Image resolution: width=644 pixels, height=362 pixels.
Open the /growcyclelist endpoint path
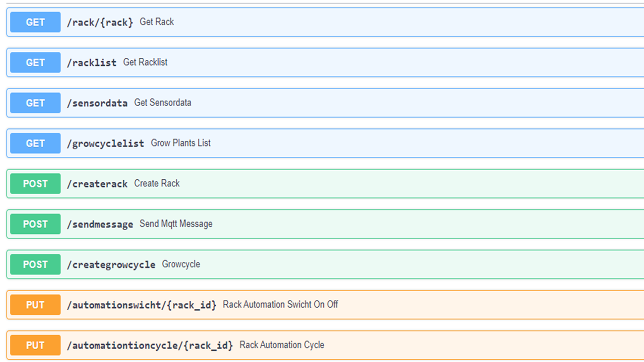[x=105, y=143]
